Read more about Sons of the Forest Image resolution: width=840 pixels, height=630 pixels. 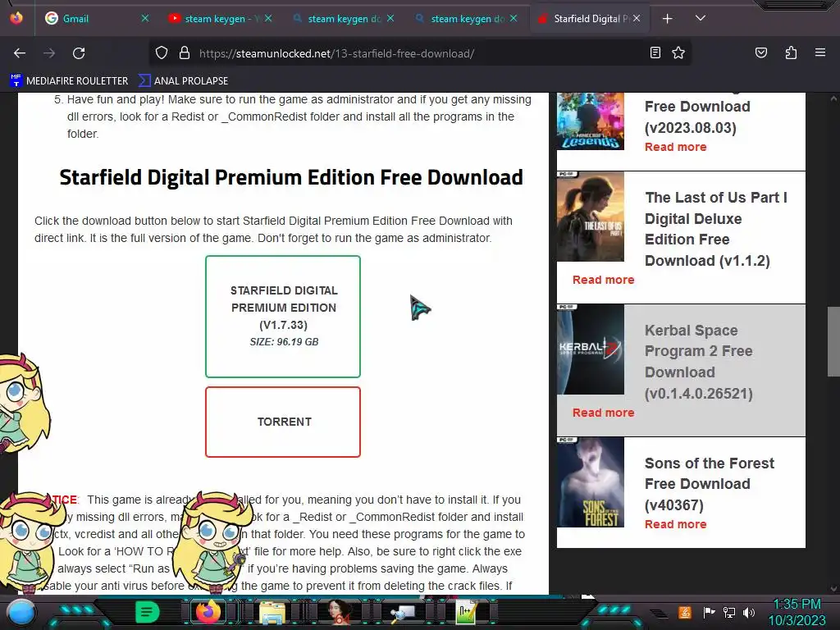(675, 524)
